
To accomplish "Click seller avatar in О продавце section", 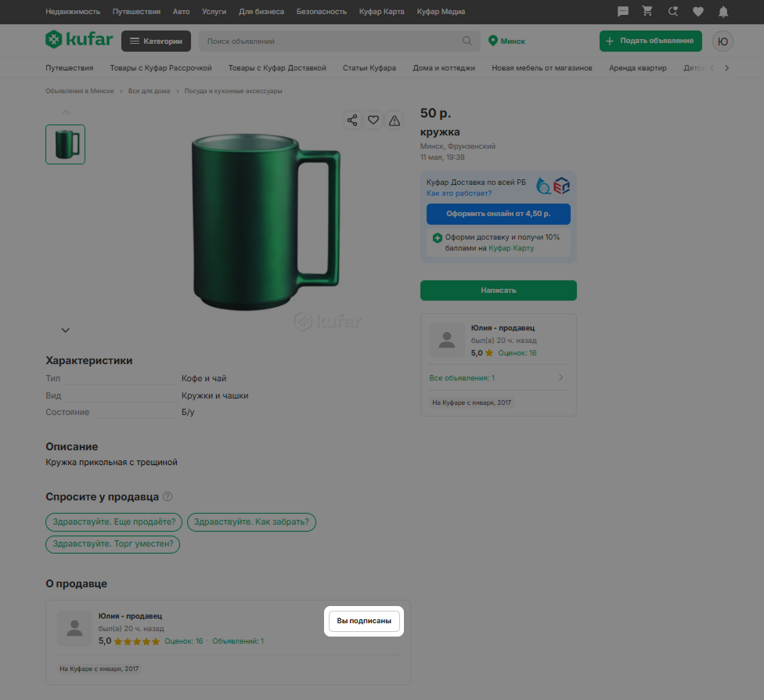I will click(x=74, y=628).
